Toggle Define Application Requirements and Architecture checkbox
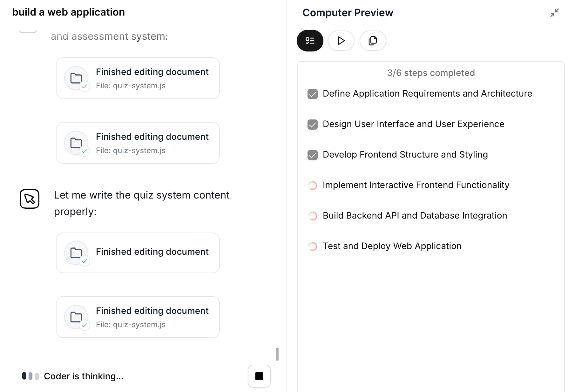 coord(313,94)
